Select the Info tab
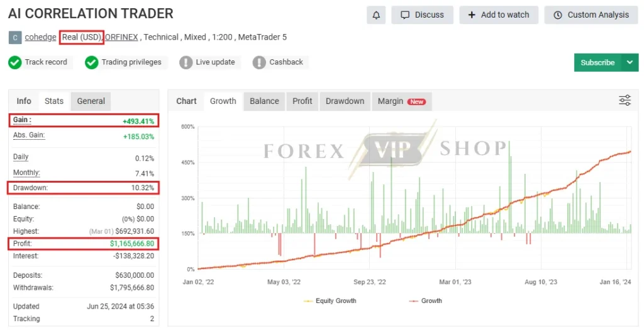Image resolution: width=644 pixels, height=330 pixels. click(24, 101)
